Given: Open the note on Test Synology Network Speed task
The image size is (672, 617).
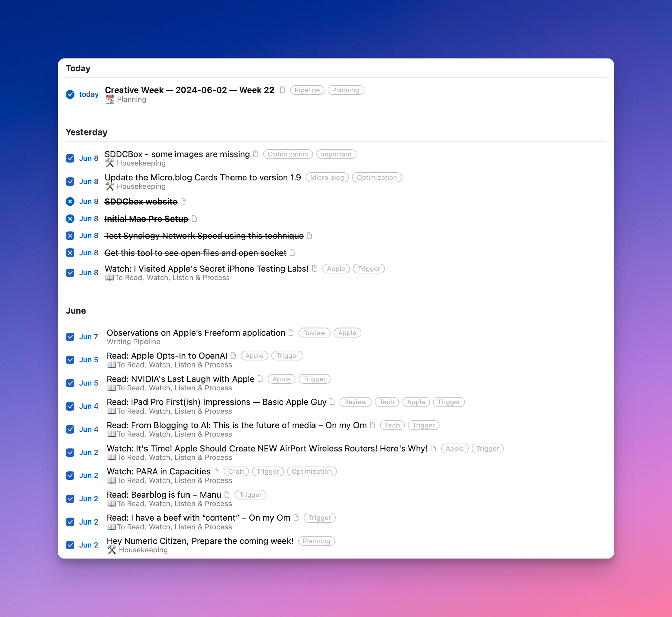Looking at the screenshot, I should click(309, 236).
